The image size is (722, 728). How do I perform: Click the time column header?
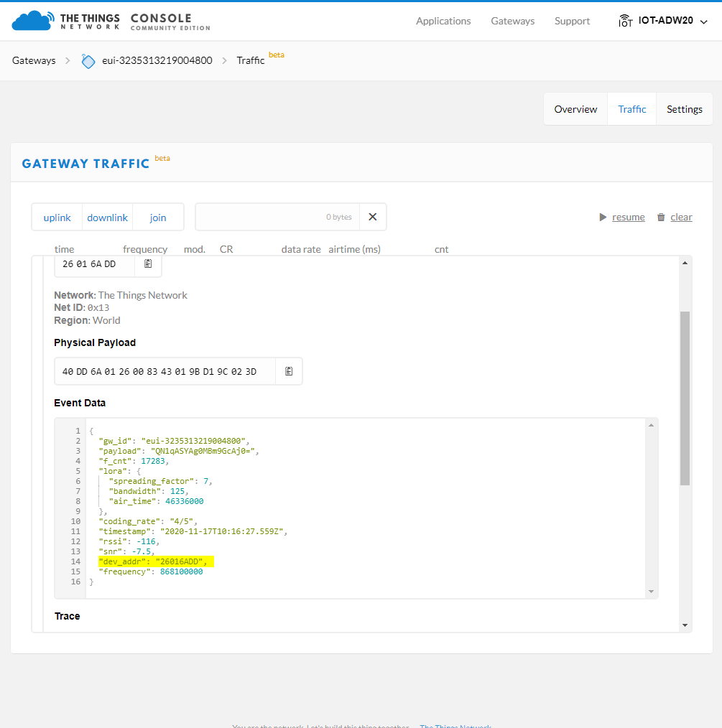point(64,249)
